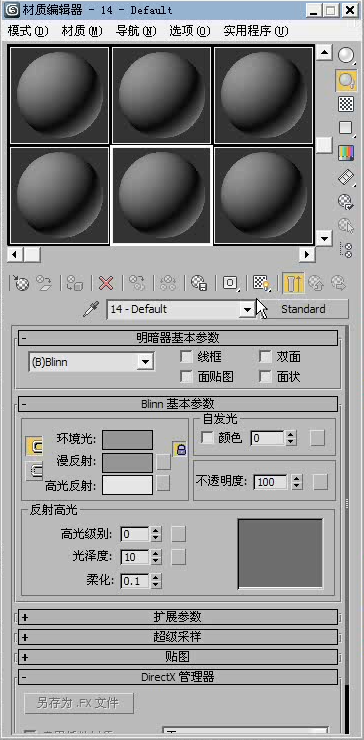This screenshot has width=364, height=740.
Task: Enable the 面贴图 face map checkbox
Action: (187, 377)
